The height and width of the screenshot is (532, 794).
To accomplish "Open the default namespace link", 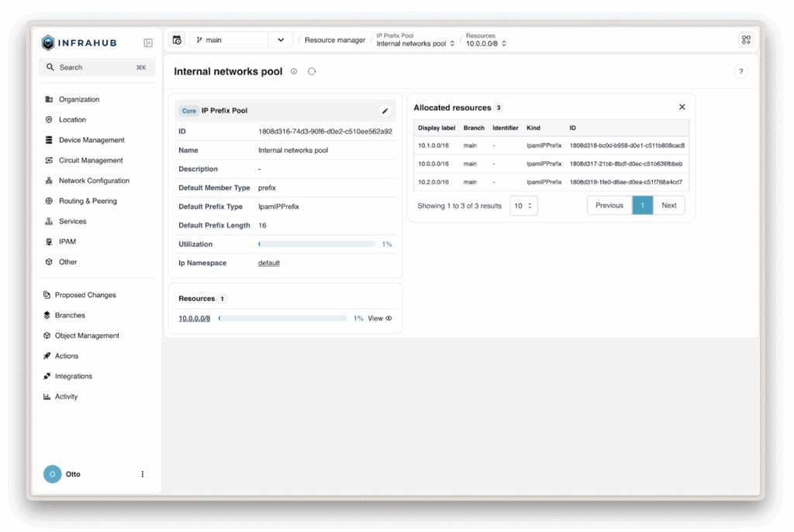I will point(268,263).
